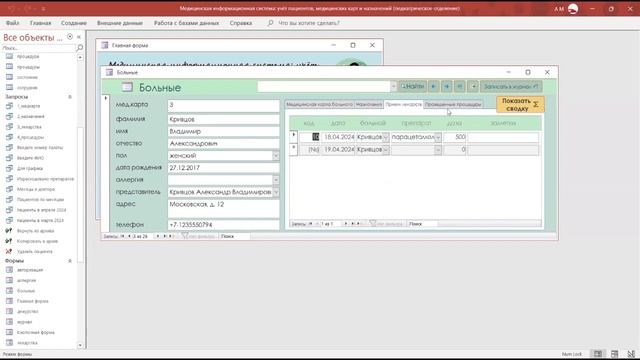Open Работа с базами данных tab
The height and width of the screenshot is (360, 640).
(187, 23)
